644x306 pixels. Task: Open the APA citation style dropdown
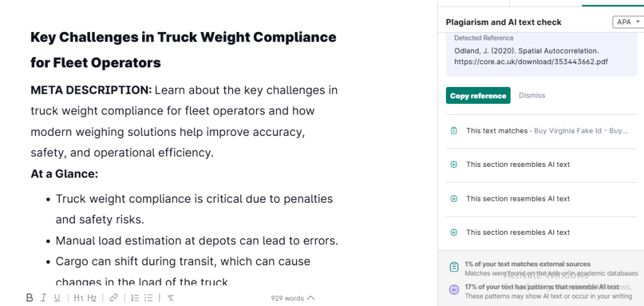(x=627, y=22)
